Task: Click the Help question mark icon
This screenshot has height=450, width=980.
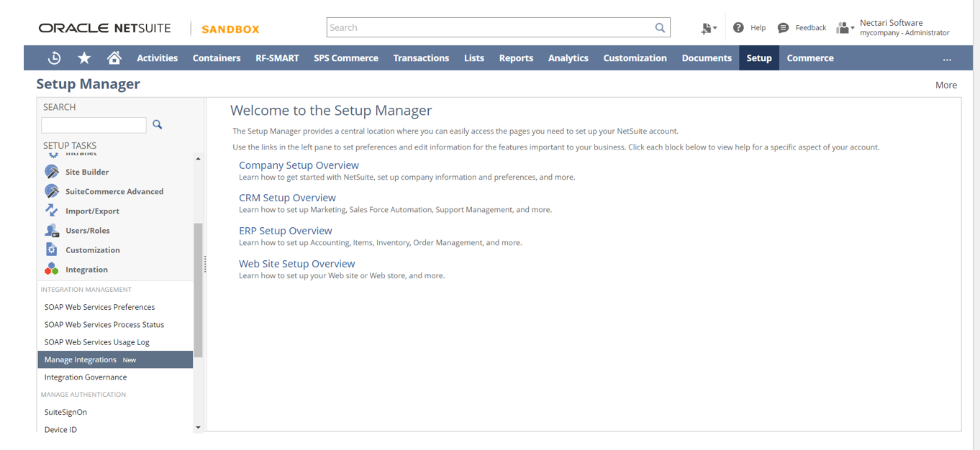Action: pyautogui.click(x=738, y=28)
